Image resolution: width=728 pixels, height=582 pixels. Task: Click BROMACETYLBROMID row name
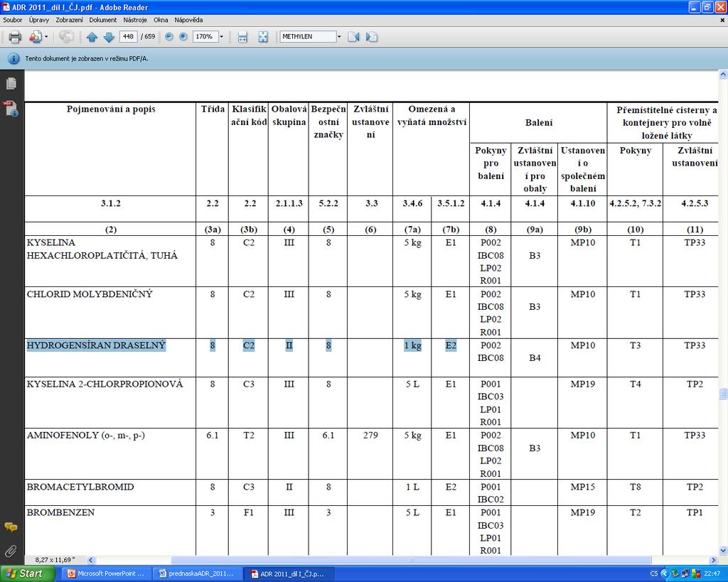point(80,487)
